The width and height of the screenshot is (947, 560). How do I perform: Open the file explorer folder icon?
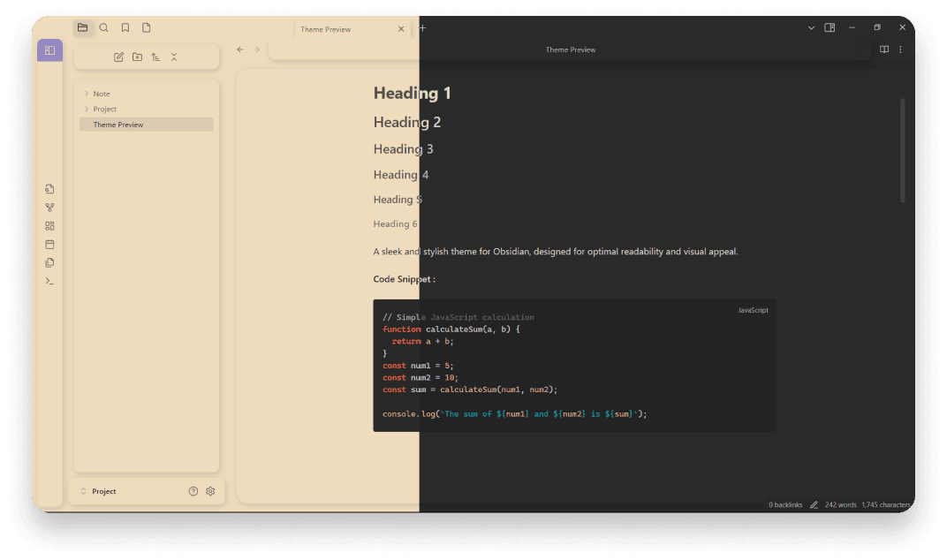click(x=83, y=27)
